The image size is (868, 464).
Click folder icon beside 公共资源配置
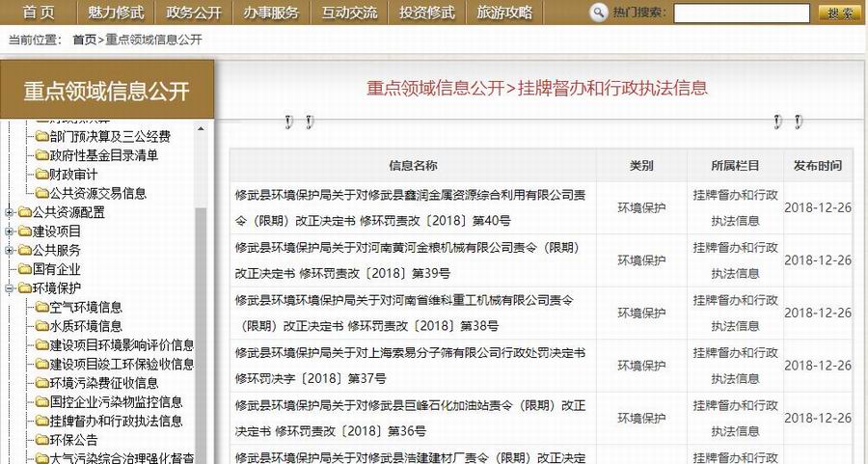tap(25, 212)
